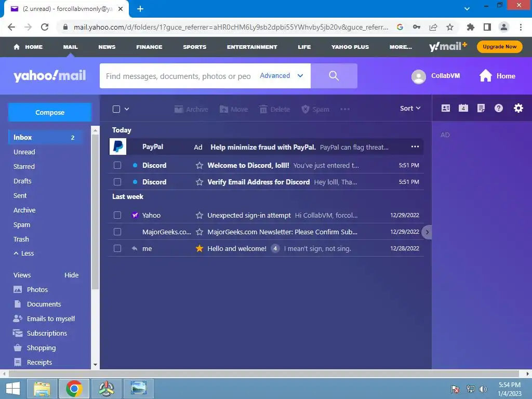Expand Advanced search options
This screenshot has width=532, height=399.
(x=281, y=76)
